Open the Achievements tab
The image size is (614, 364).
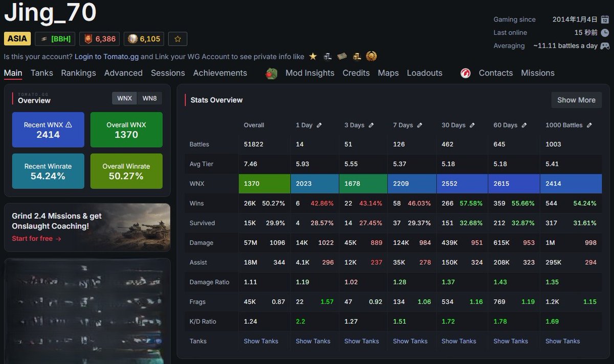click(x=220, y=73)
